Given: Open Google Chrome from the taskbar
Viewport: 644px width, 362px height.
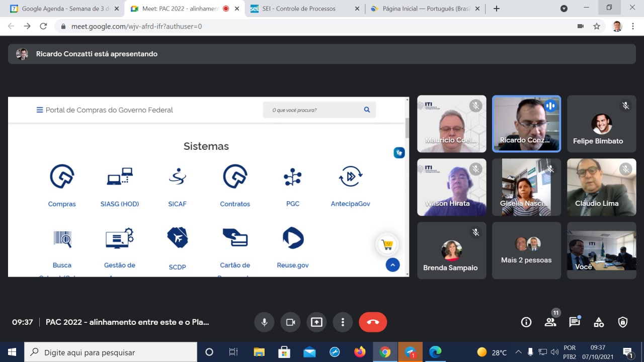Looking at the screenshot, I should point(385,352).
